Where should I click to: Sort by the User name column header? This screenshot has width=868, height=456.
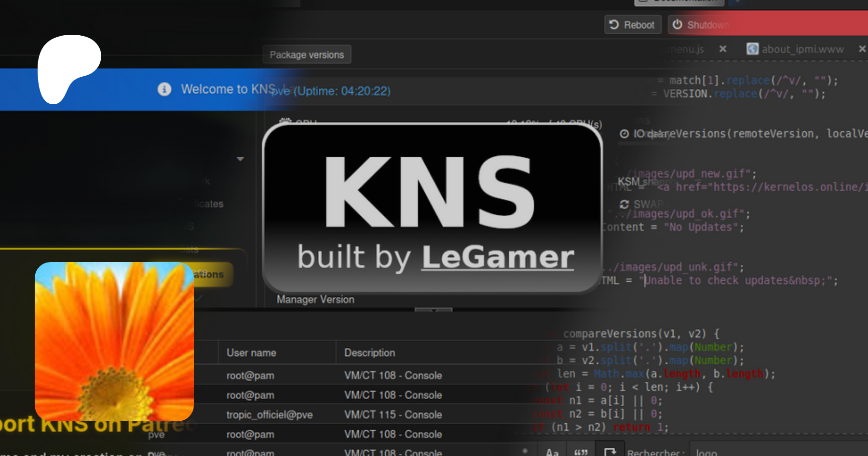click(252, 353)
